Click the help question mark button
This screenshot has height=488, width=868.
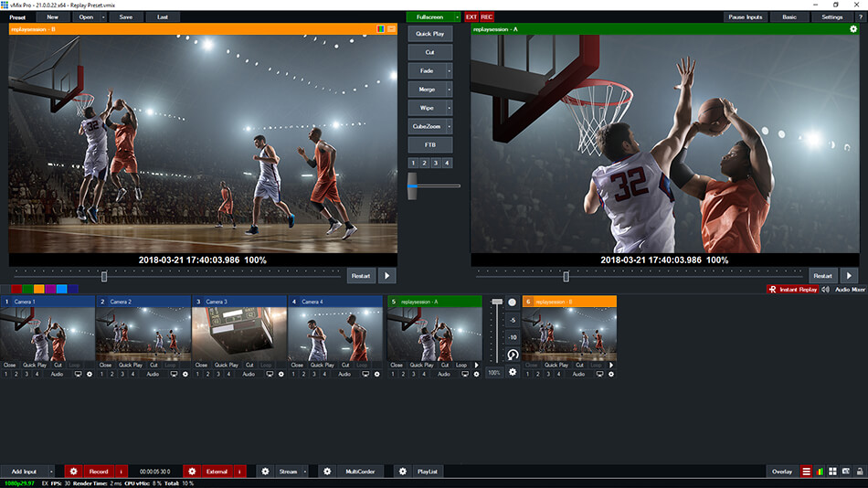pos(861,17)
